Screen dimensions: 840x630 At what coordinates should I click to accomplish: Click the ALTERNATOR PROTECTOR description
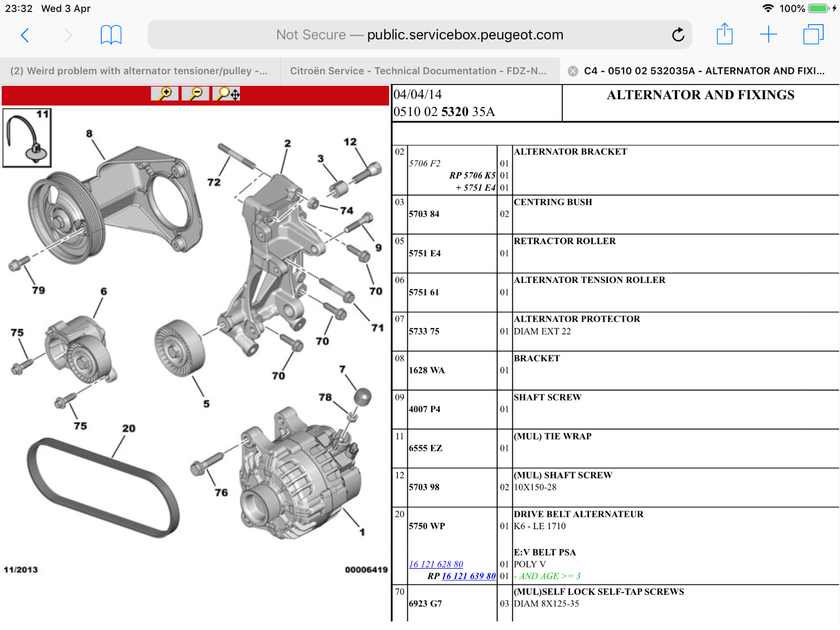click(x=577, y=319)
